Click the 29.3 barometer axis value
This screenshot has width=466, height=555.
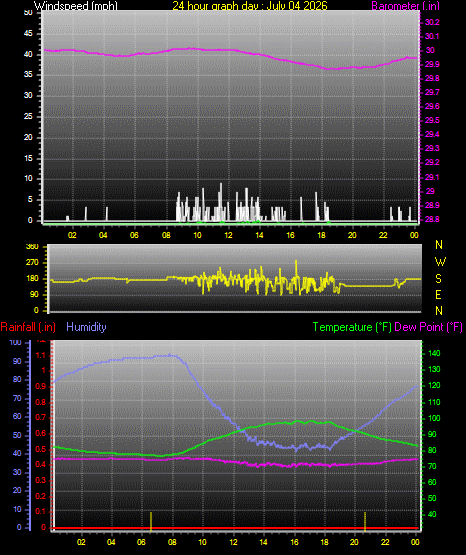432,148
